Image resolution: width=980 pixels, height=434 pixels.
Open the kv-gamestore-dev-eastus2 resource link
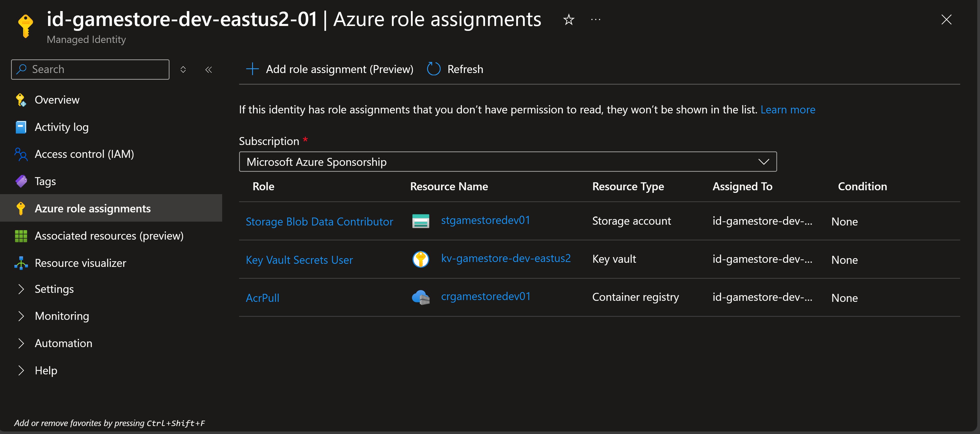click(506, 258)
